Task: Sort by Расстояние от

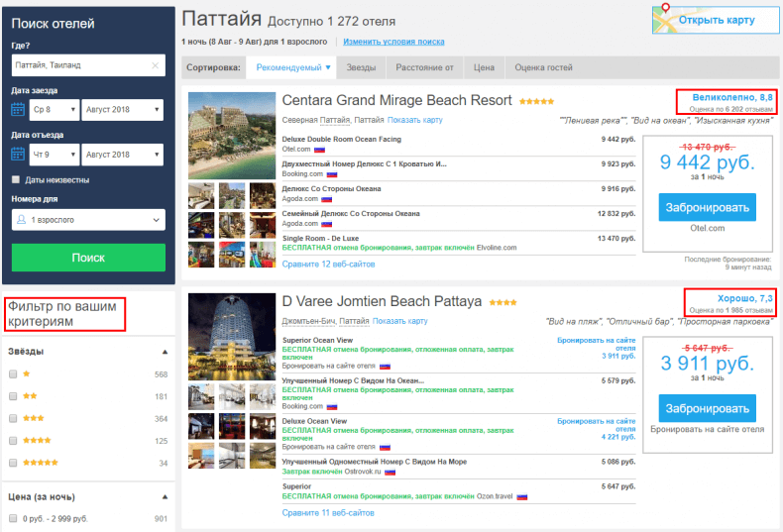Action: click(x=424, y=67)
